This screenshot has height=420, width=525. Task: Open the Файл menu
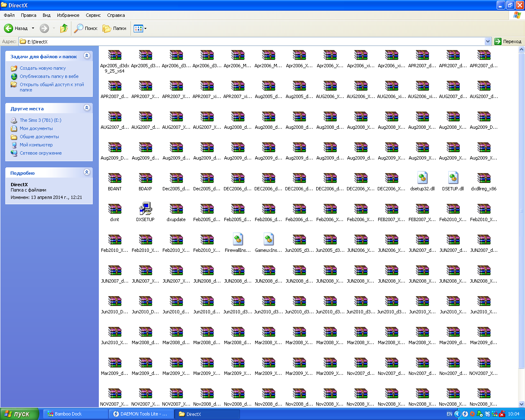coord(9,15)
